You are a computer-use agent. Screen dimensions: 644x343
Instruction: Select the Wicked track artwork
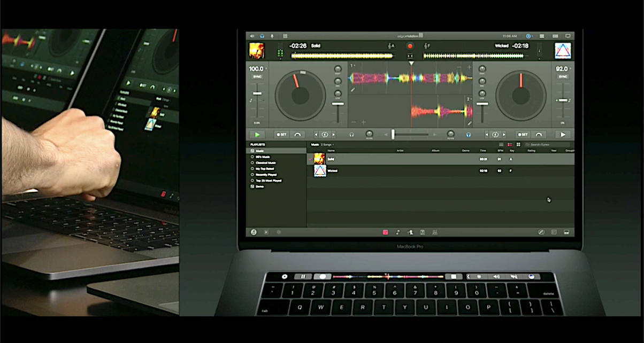coord(319,170)
